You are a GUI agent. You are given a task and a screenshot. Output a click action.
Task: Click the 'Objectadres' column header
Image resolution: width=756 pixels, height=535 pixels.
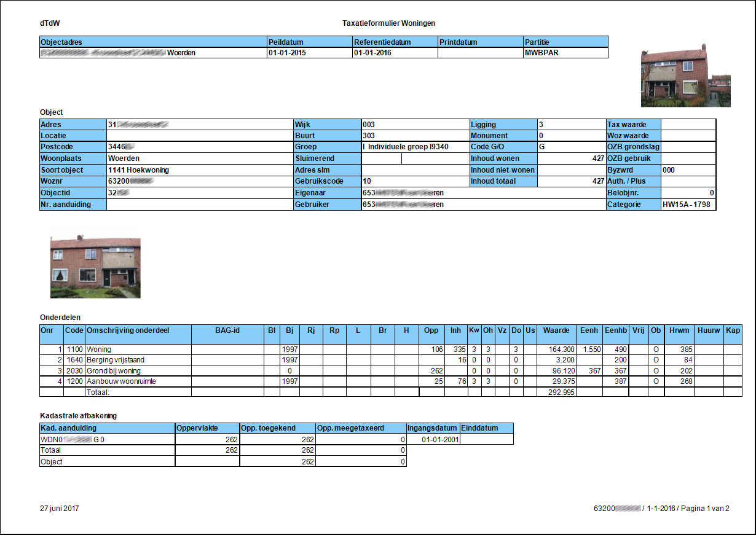click(152, 42)
